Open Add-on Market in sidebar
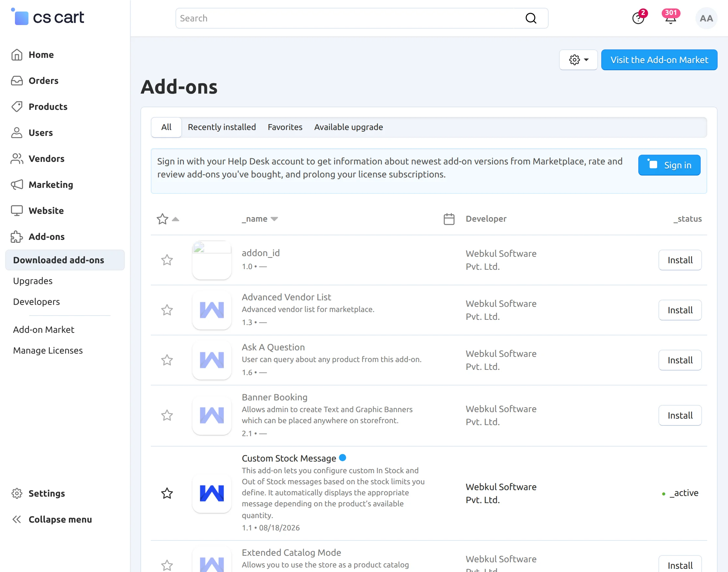 [x=44, y=330]
